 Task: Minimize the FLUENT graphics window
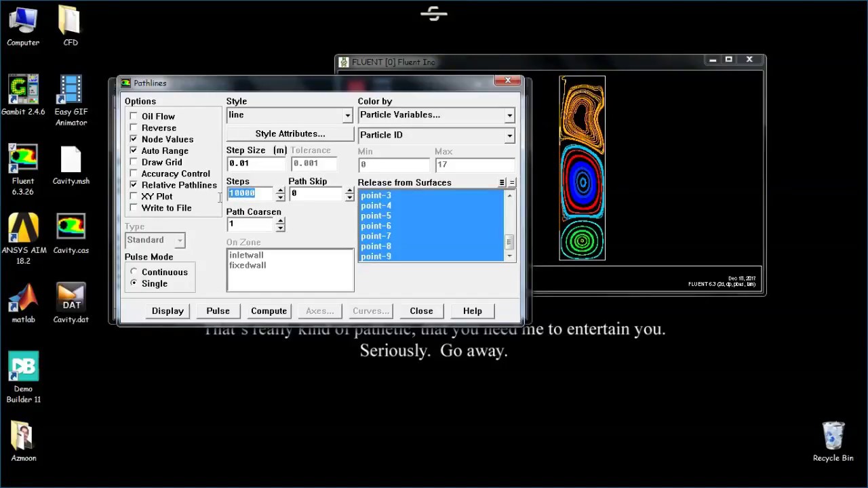click(712, 60)
